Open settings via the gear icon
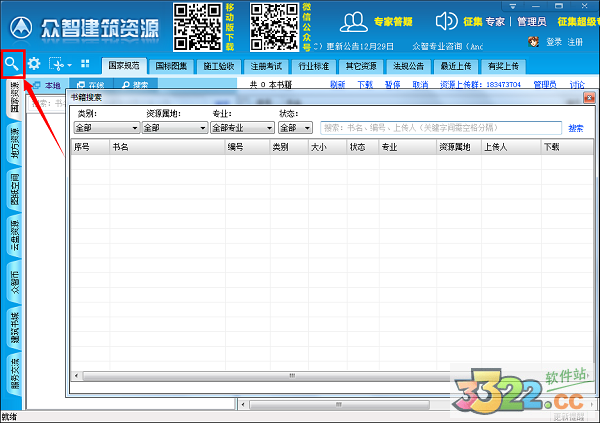Image resolution: width=600 pixels, height=423 pixels. coord(34,64)
